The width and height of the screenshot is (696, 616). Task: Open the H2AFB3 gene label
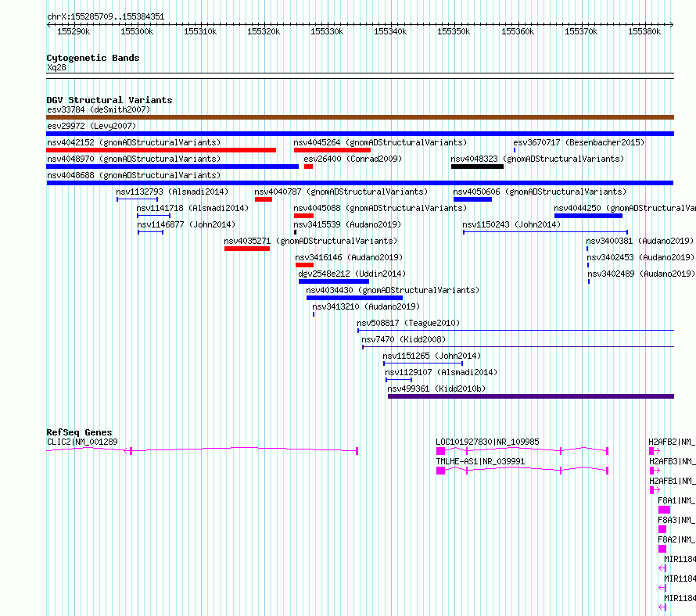tap(672, 461)
